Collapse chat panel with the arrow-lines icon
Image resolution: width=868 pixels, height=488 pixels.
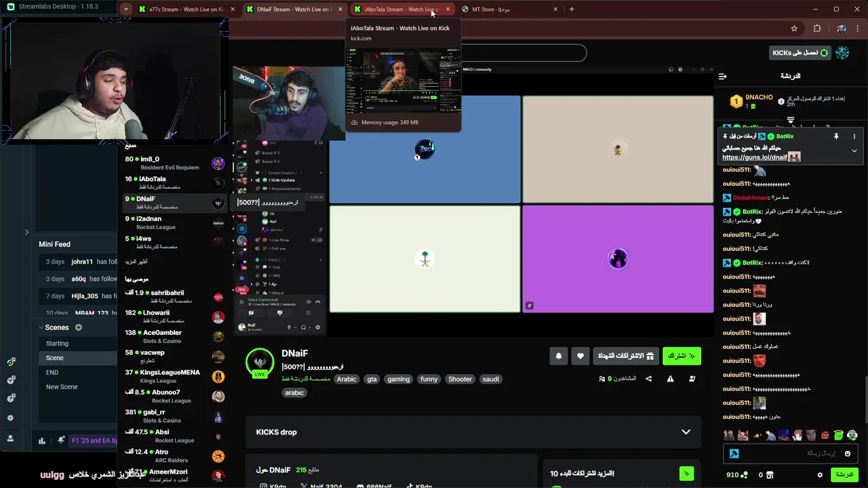[x=723, y=76]
